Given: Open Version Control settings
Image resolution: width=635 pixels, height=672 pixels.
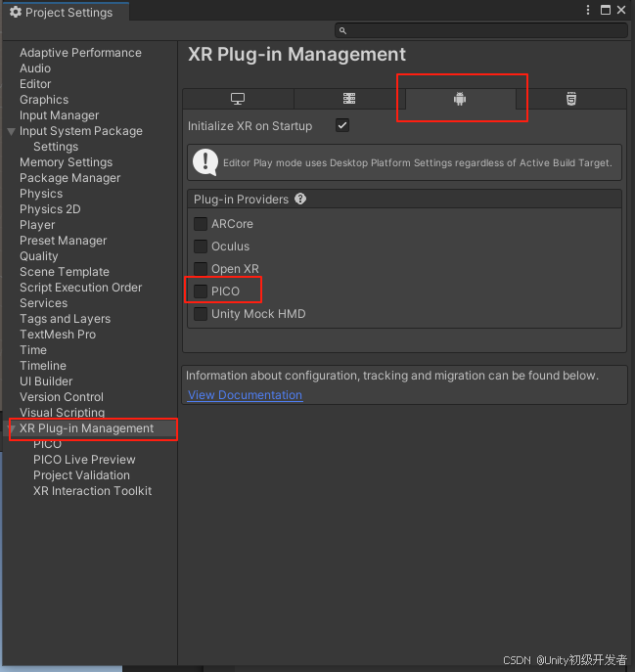Looking at the screenshot, I should (x=62, y=397).
